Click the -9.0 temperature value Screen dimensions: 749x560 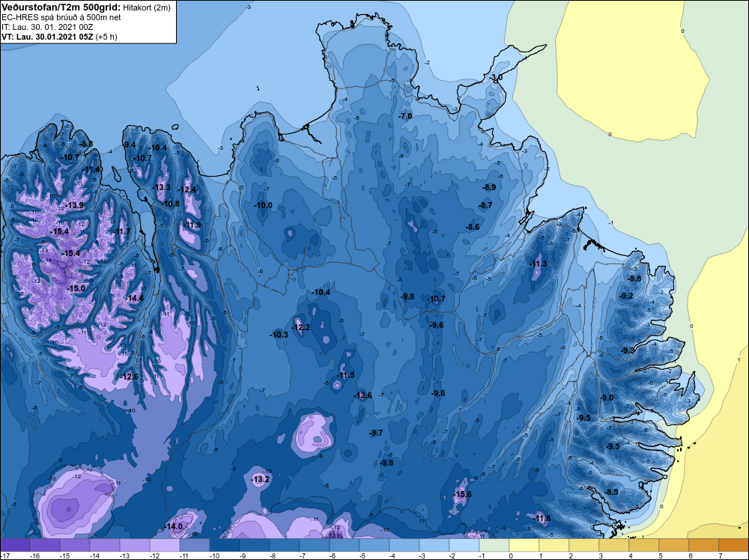point(607,398)
